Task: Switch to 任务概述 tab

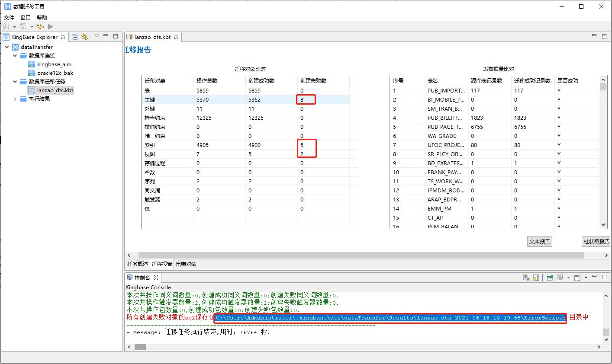Action: coord(138,264)
